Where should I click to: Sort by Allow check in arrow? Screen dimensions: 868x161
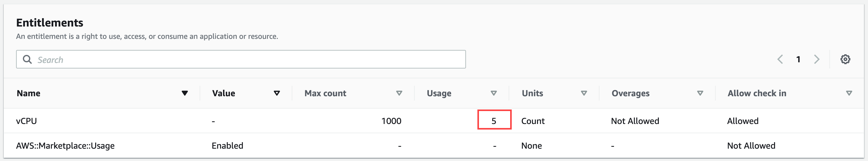pyautogui.click(x=849, y=93)
